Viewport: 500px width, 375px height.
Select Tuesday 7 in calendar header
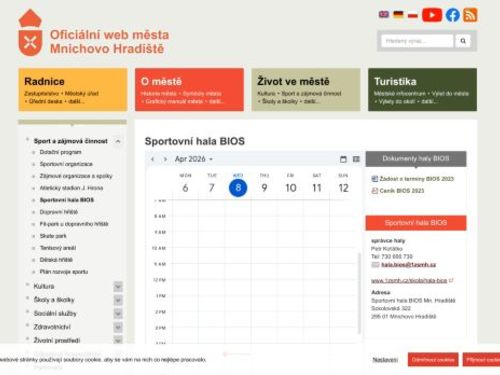tap(212, 188)
